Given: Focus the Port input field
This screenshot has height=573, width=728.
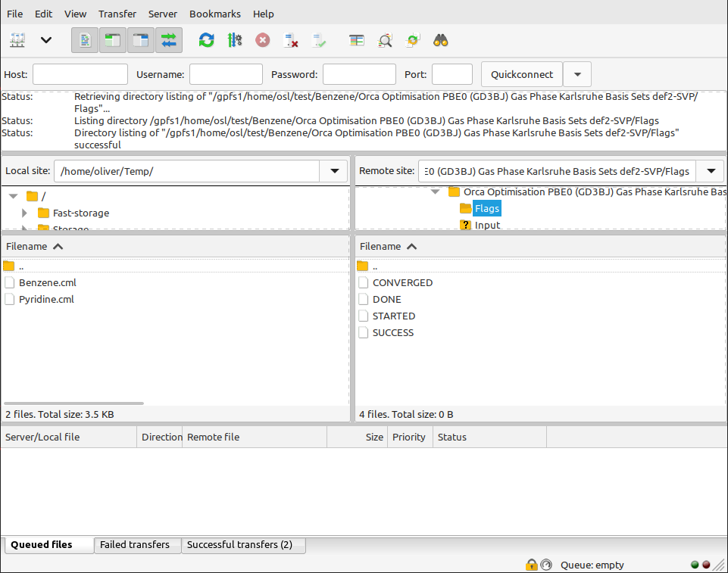Looking at the screenshot, I should 452,74.
